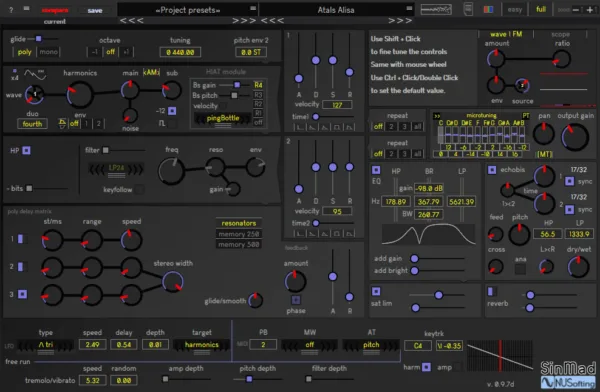Click the echobis dry/wet knob
Screen dimensions: 600x392
click(578, 266)
